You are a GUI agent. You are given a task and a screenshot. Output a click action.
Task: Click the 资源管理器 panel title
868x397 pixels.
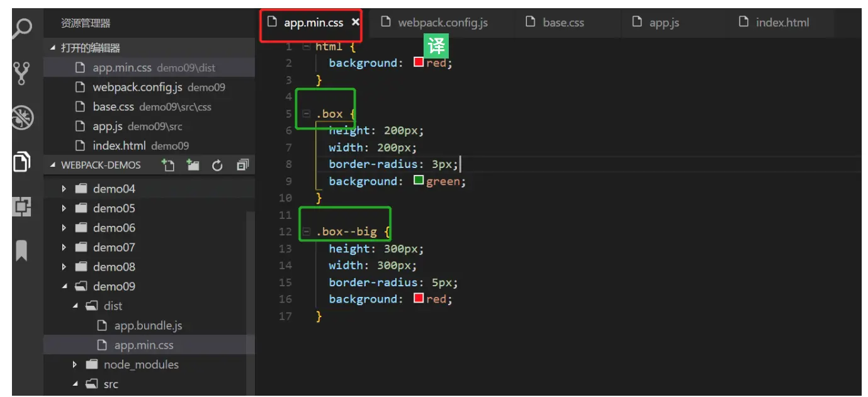coord(86,23)
